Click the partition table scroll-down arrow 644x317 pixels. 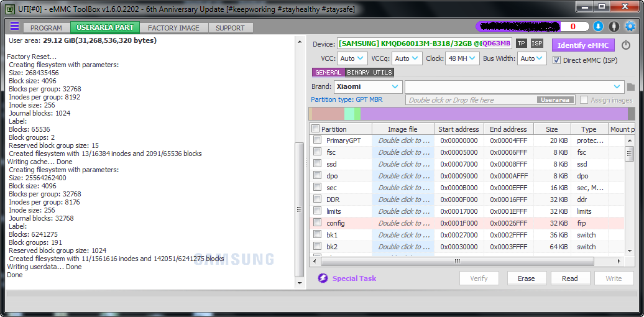(629, 250)
